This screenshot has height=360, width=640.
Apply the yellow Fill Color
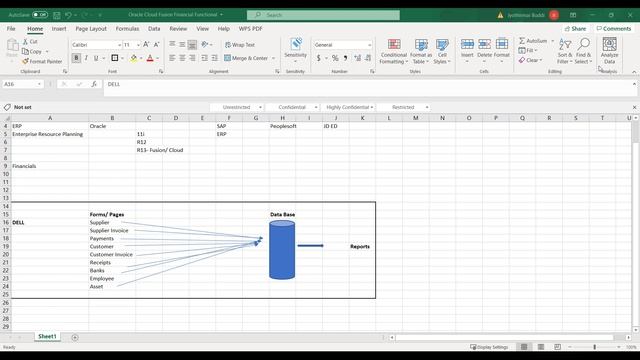tap(133, 58)
